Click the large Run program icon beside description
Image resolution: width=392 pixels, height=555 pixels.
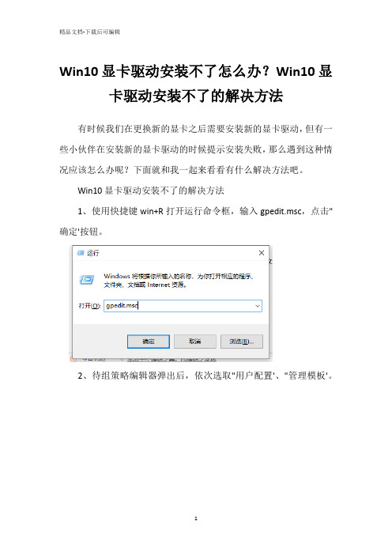tap(86, 280)
